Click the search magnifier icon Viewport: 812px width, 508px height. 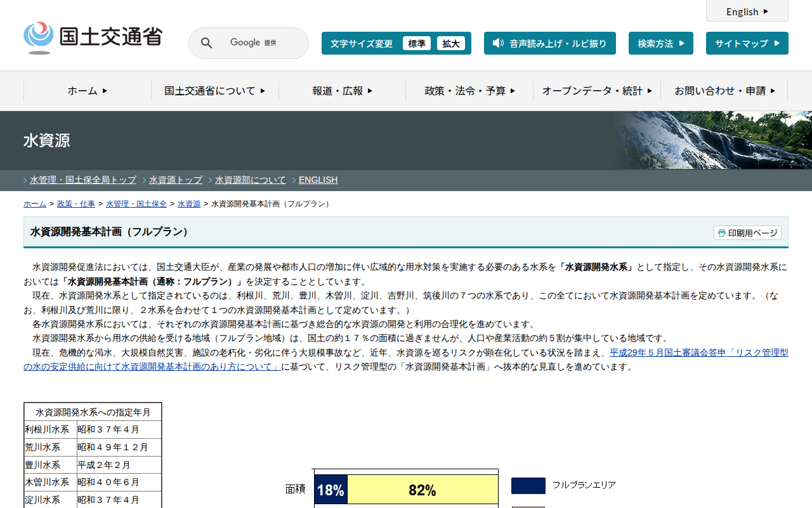click(x=207, y=43)
